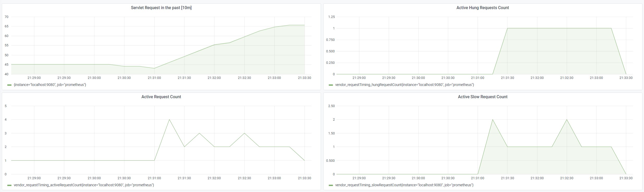The image size is (644, 192).
Task: Click the last data point in Servlet Request graph
Action: pos(304,25)
